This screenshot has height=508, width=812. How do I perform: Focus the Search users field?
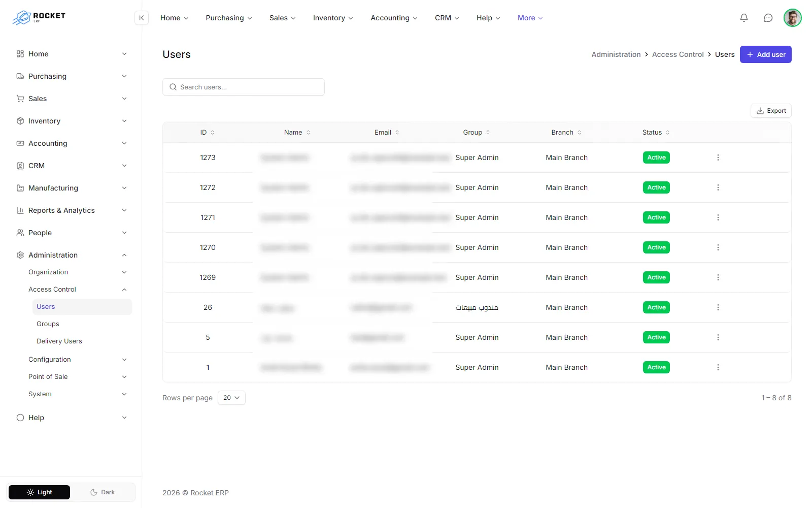point(244,87)
